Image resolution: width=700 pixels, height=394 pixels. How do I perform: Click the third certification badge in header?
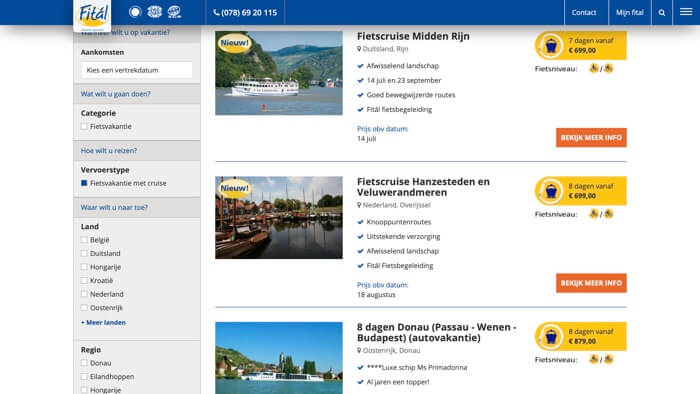174,12
